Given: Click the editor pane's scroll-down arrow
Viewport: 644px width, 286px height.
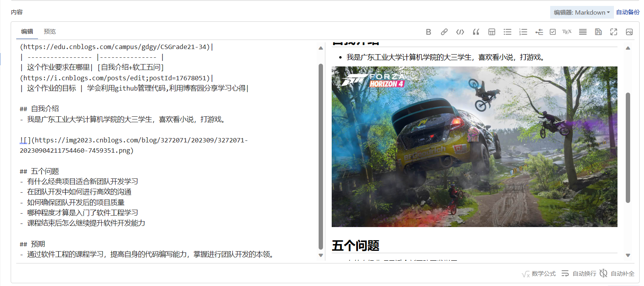Looking at the screenshot, I should click(321, 256).
